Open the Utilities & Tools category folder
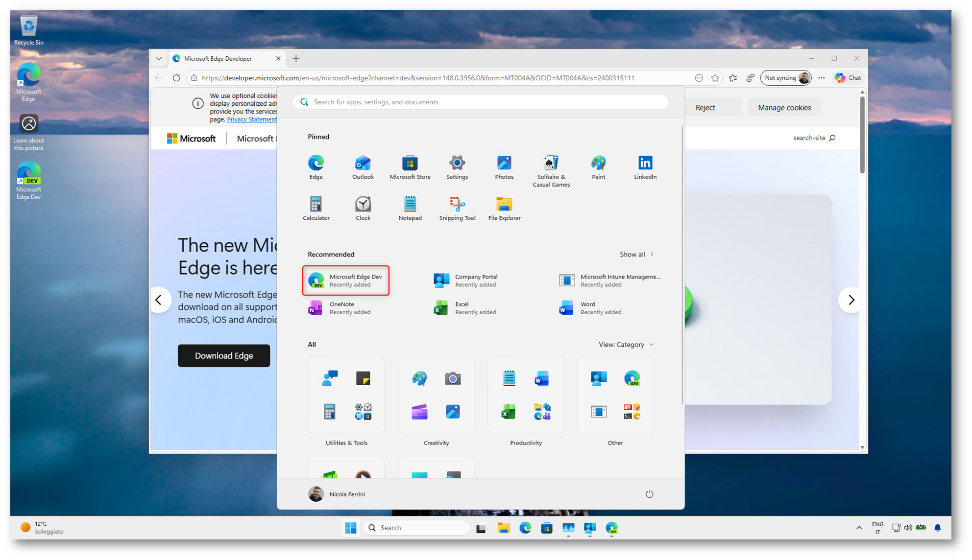Screen dimensions: 972x560 coord(346,395)
